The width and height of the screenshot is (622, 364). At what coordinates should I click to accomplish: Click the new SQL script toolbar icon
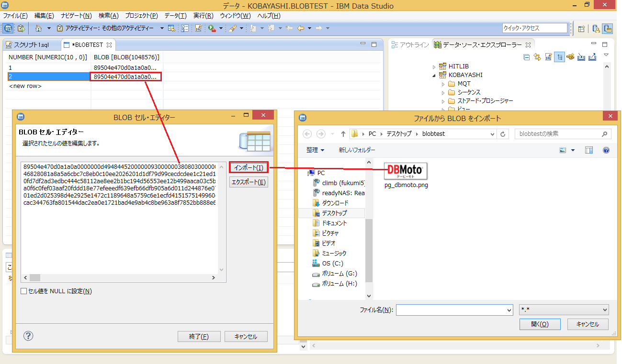click(198, 28)
